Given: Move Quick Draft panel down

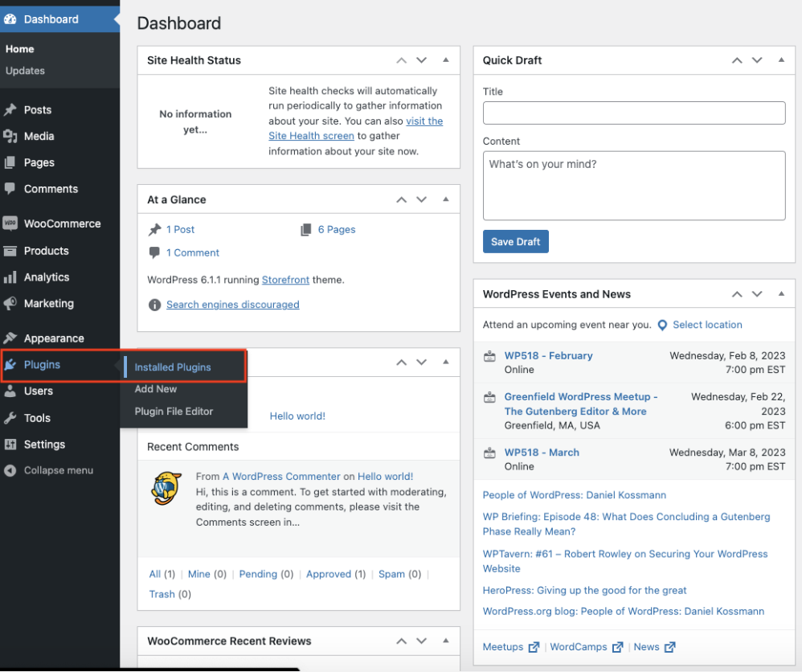Looking at the screenshot, I should pyautogui.click(x=757, y=60).
